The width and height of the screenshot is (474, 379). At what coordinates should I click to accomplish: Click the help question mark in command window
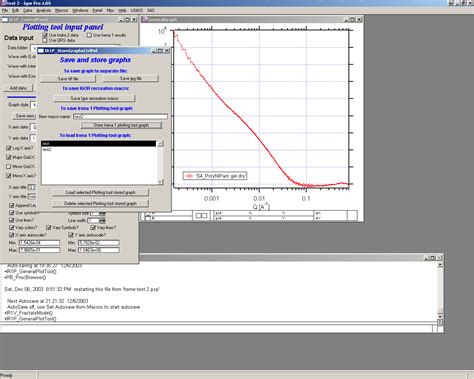[440, 322]
